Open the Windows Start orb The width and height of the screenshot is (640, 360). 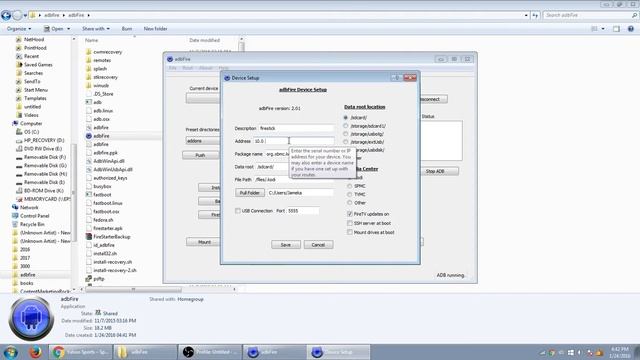[x=10, y=352]
